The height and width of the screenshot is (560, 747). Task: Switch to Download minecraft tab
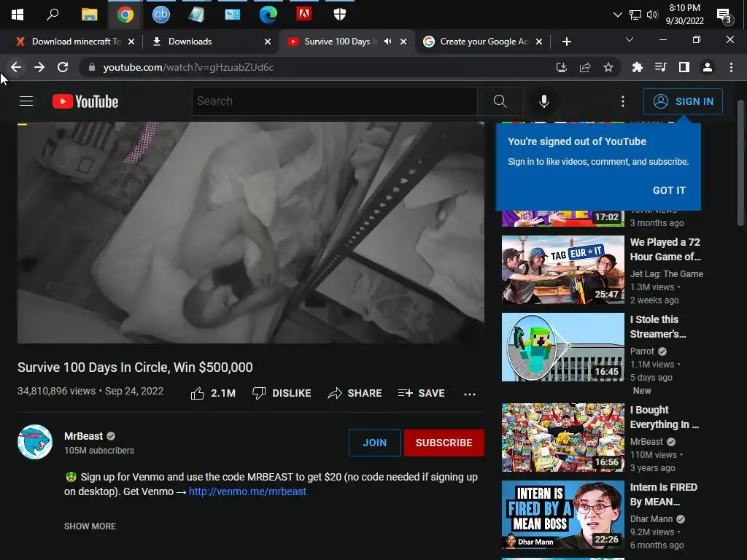75,42
